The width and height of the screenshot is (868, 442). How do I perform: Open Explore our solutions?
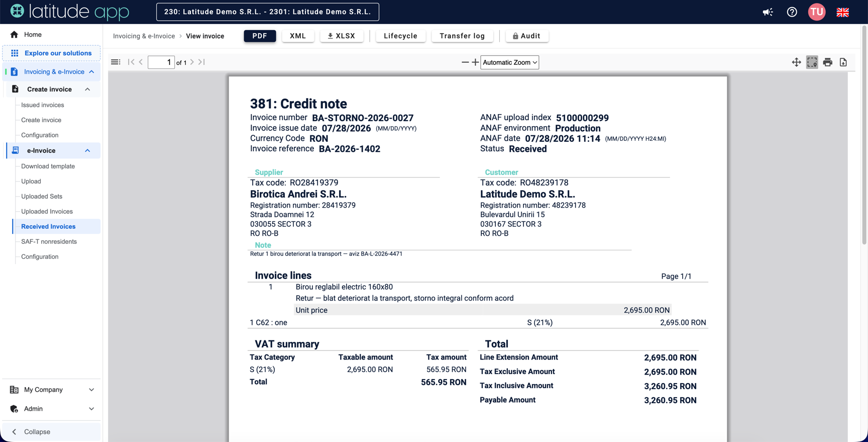[x=51, y=53]
